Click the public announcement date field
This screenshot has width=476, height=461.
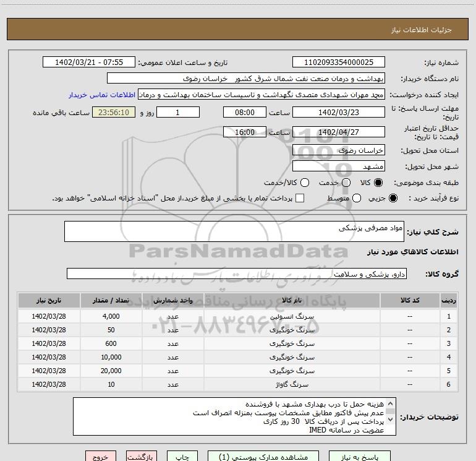(x=88, y=62)
